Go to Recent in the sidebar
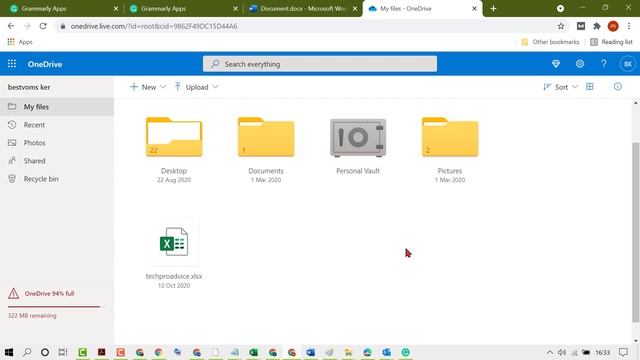 57,125
